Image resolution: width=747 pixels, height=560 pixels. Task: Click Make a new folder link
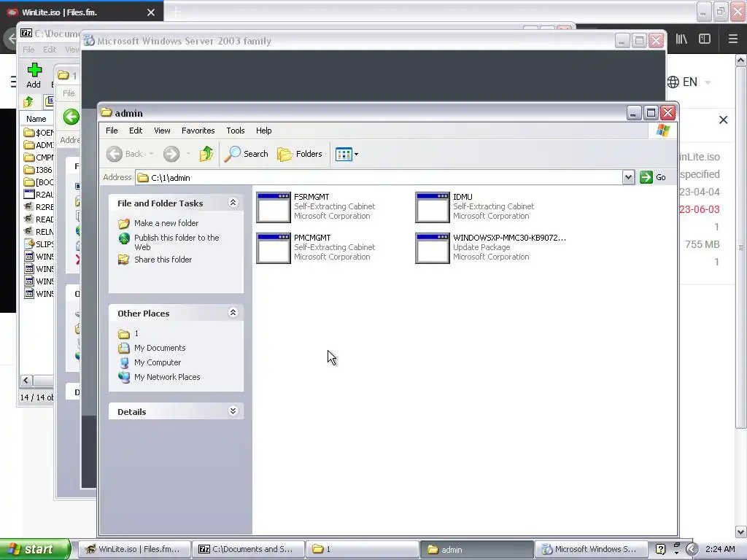pos(166,223)
